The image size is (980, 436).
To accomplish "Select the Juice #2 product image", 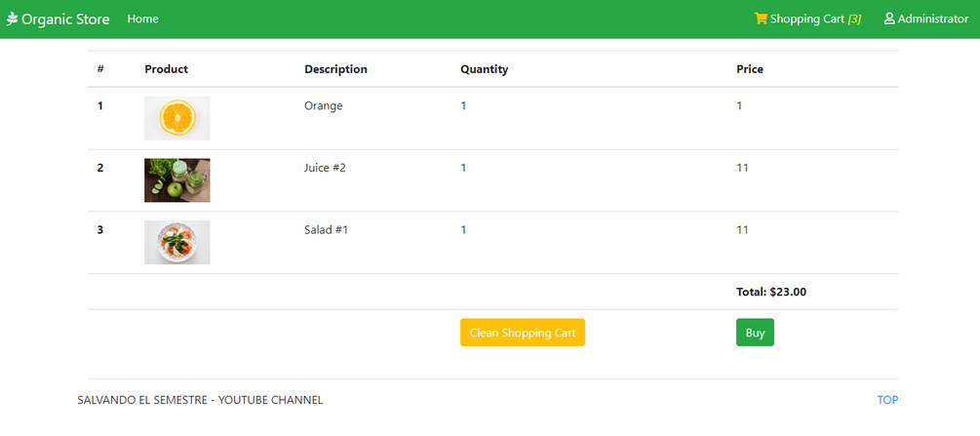I will coord(176,180).
